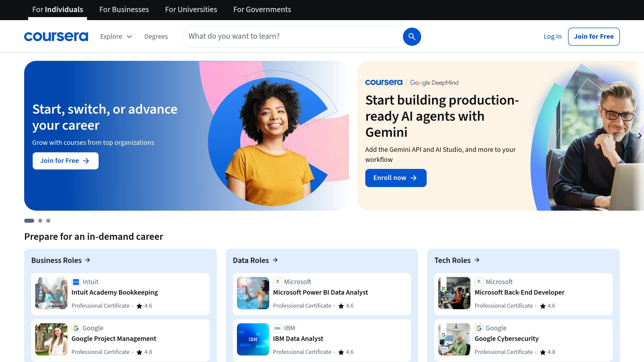This screenshot has height=362, width=644.
Task: Open Google Project Management course thumbnail
Action: coord(51,339)
